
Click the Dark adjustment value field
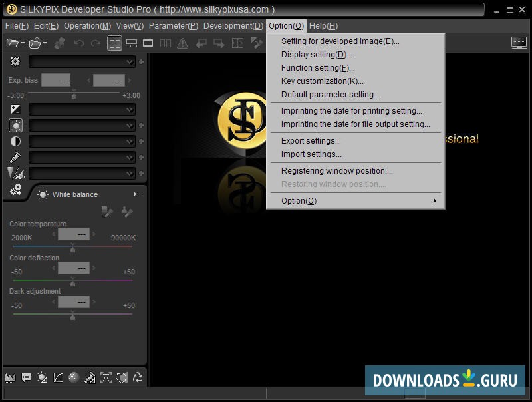coord(74,302)
